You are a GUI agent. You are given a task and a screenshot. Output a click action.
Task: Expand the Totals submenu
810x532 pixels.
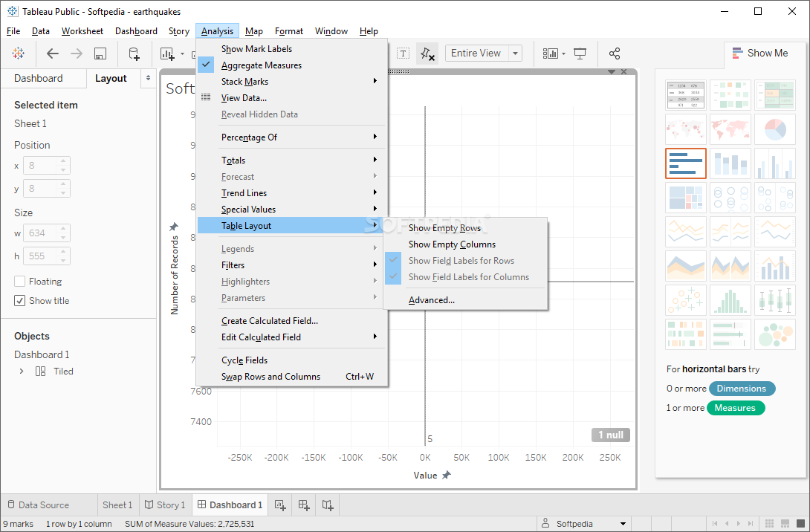click(291, 160)
